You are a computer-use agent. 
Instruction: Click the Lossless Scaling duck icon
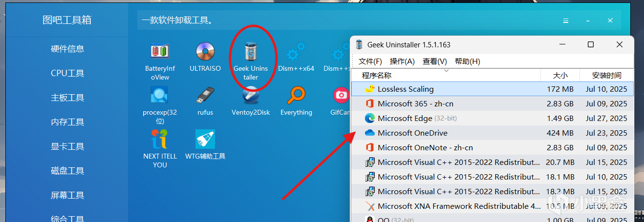point(370,89)
